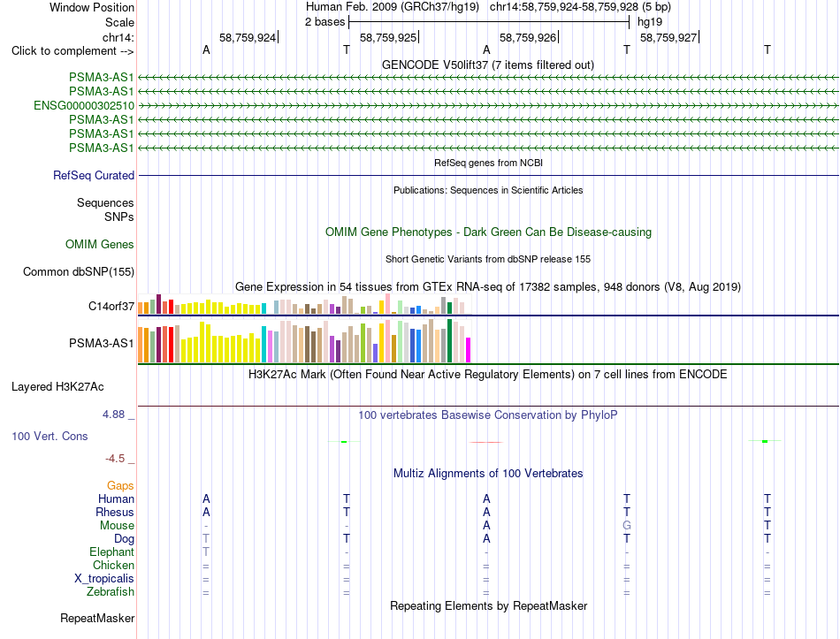Viewport: 840px width, 639px height.
Task: Click the 58,759,925 ruler position
Action: click(x=388, y=37)
